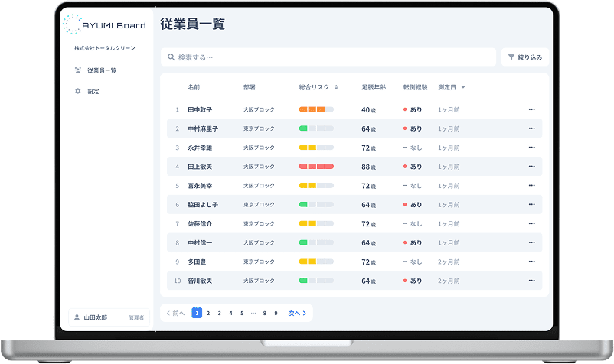The height and width of the screenshot is (364, 614).
Task: Go to next page with 次へ
Action: point(297,313)
